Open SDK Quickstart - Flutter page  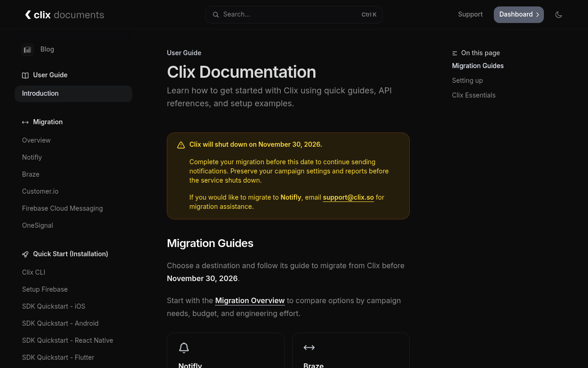[x=58, y=357]
